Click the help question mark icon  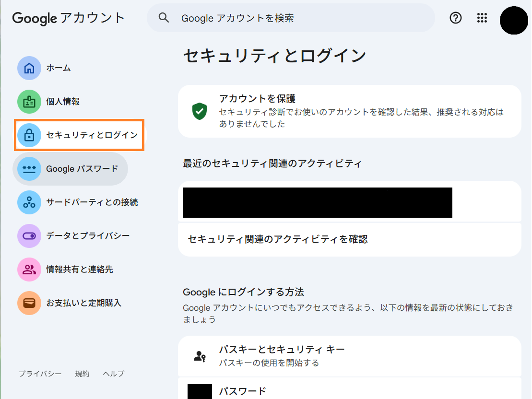tap(455, 18)
